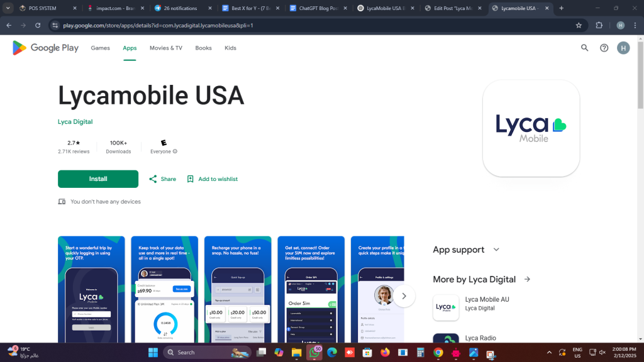Switch to Best X for Y tab
The width and height of the screenshot is (644, 362).
pos(250,8)
